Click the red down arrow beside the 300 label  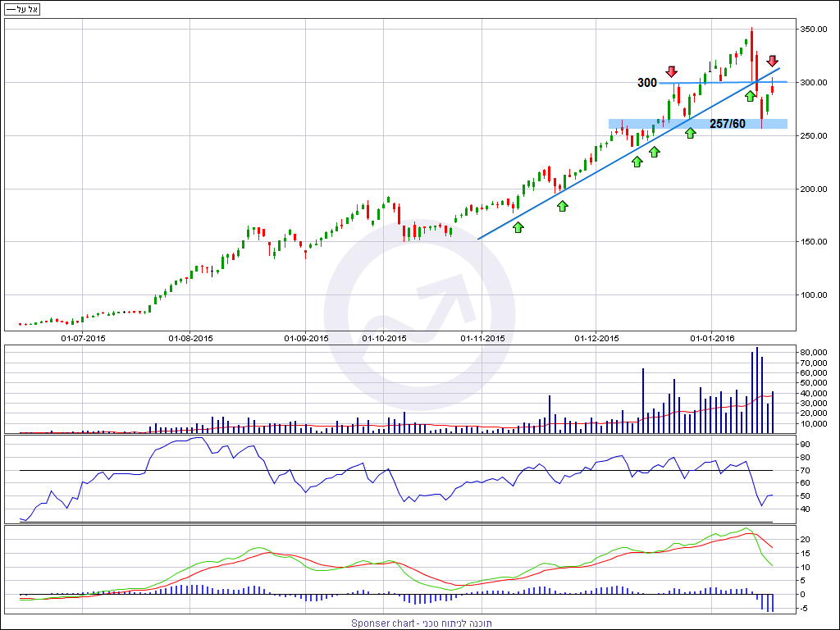pos(672,72)
